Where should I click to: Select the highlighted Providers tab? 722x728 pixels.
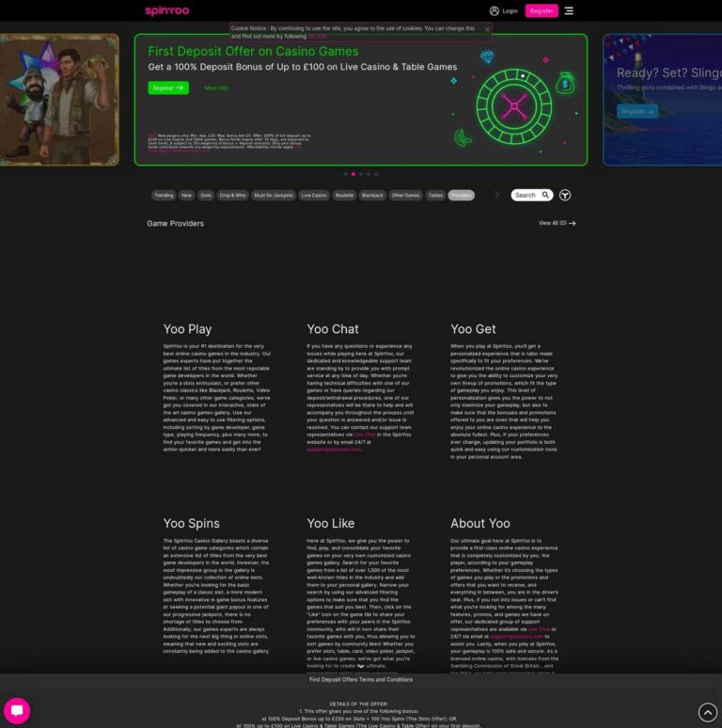click(462, 196)
